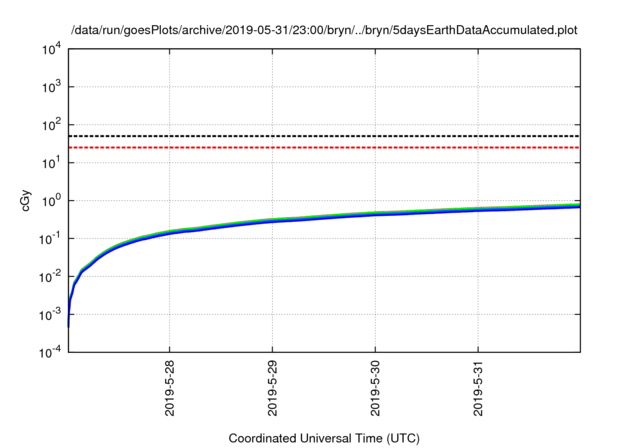640x448 pixels.
Task: Click the blue accumulated dose curve
Action: (x=324, y=217)
